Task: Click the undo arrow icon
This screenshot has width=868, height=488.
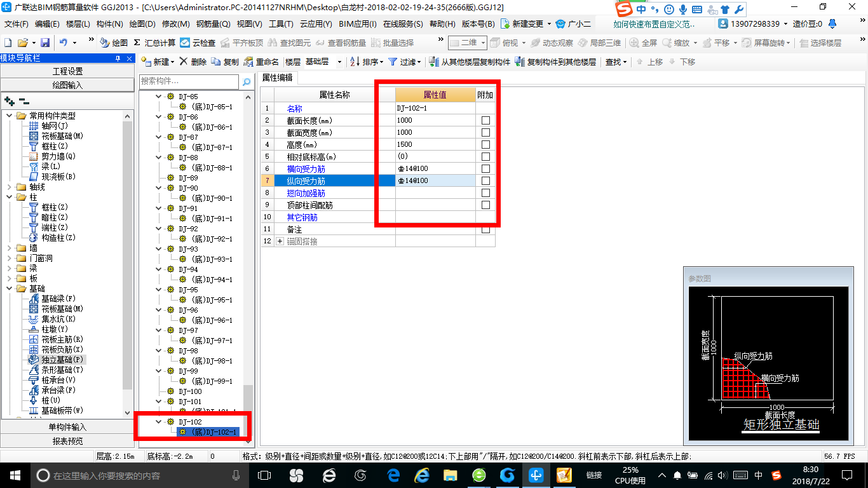Action: (x=64, y=43)
